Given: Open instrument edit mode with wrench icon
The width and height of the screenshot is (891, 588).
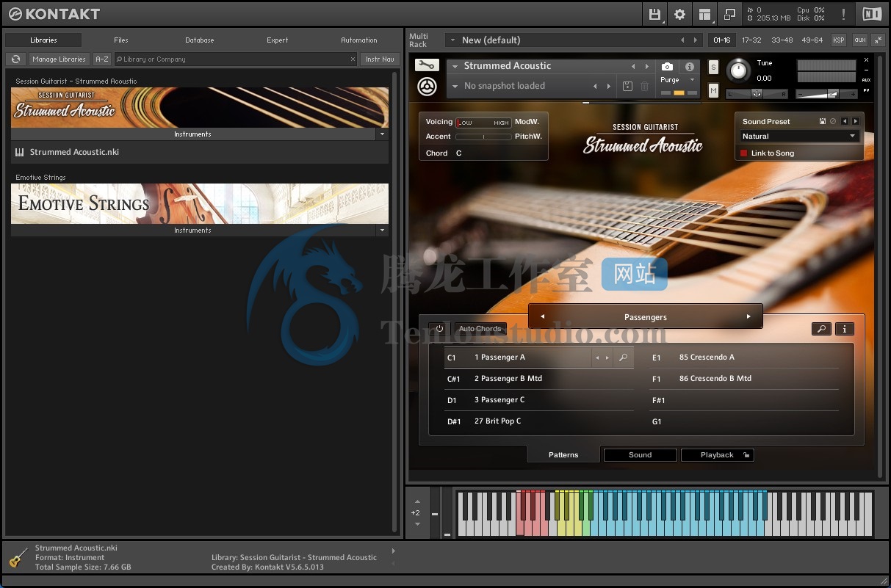Looking at the screenshot, I should coord(426,65).
